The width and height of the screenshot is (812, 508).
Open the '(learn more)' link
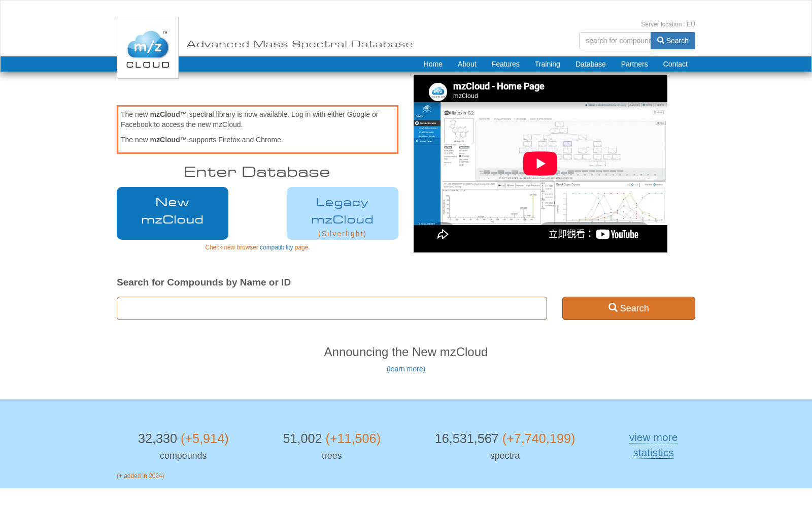coord(406,369)
